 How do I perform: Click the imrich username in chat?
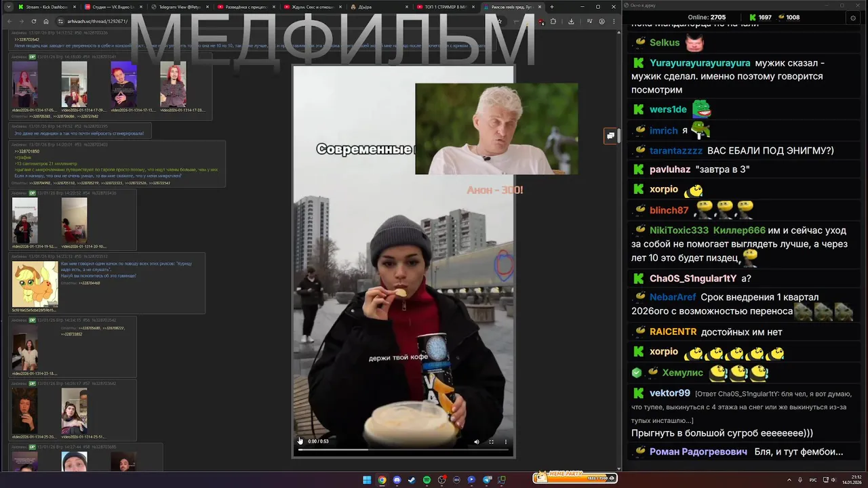pos(664,131)
